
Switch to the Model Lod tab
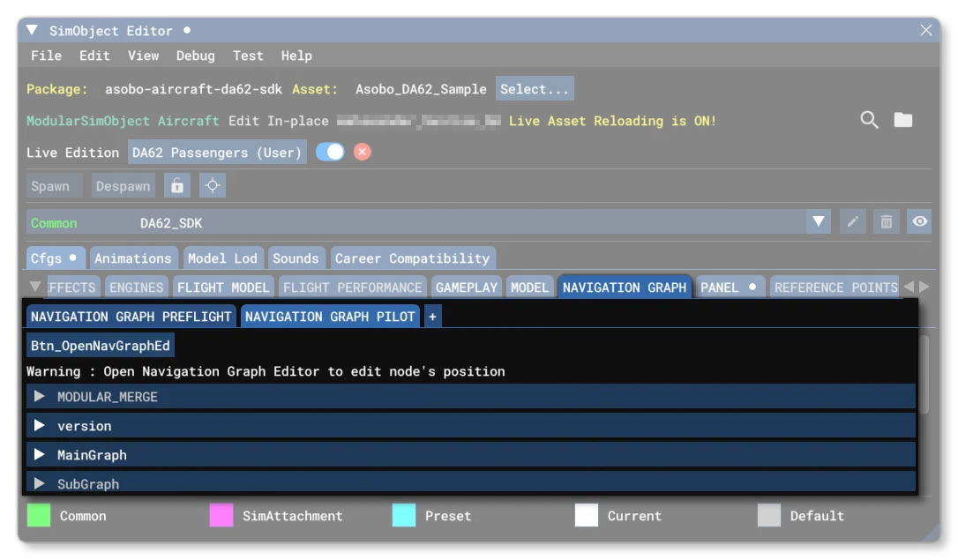pos(223,258)
